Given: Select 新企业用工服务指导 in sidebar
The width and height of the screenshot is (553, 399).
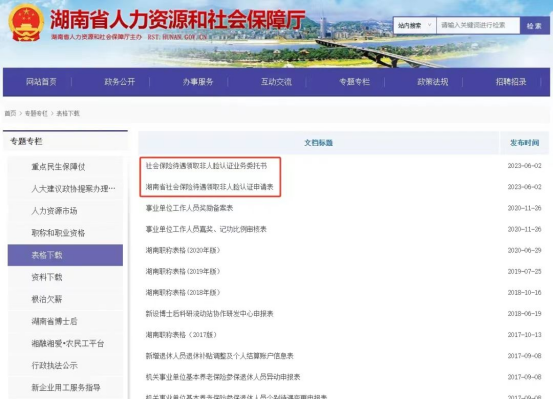Looking at the screenshot, I should coord(66,387).
